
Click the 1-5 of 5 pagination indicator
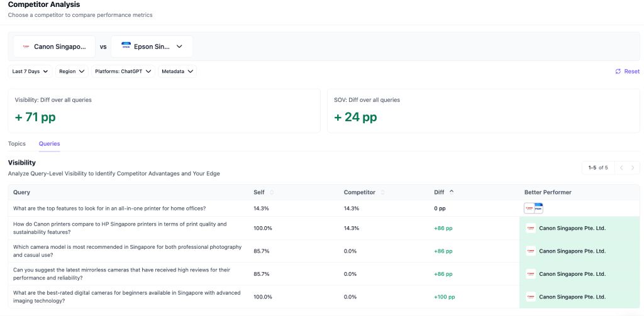[598, 168]
